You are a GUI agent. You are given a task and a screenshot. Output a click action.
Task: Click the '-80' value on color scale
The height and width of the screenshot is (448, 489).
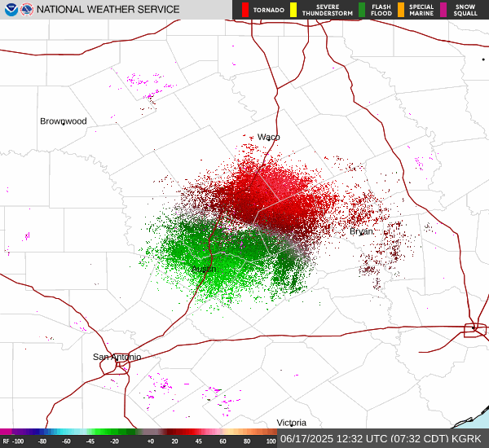pos(42,441)
